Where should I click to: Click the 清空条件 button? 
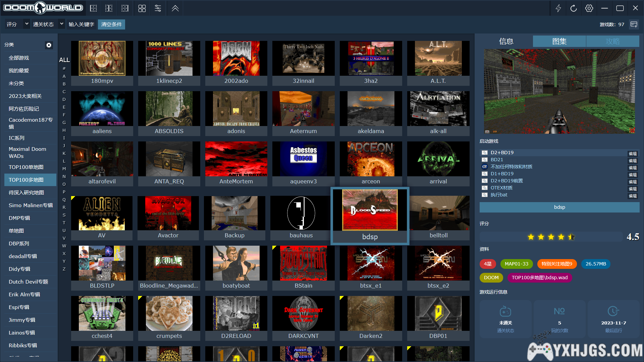tap(111, 24)
